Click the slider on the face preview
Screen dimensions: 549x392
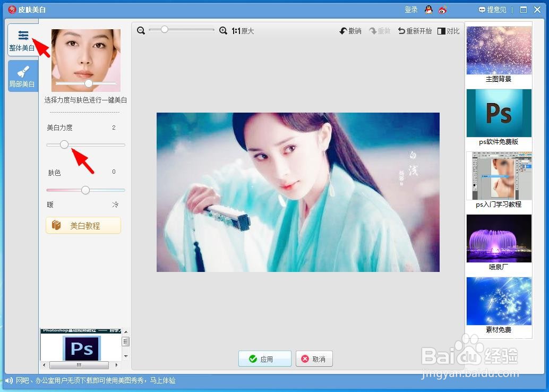coord(89,83)
